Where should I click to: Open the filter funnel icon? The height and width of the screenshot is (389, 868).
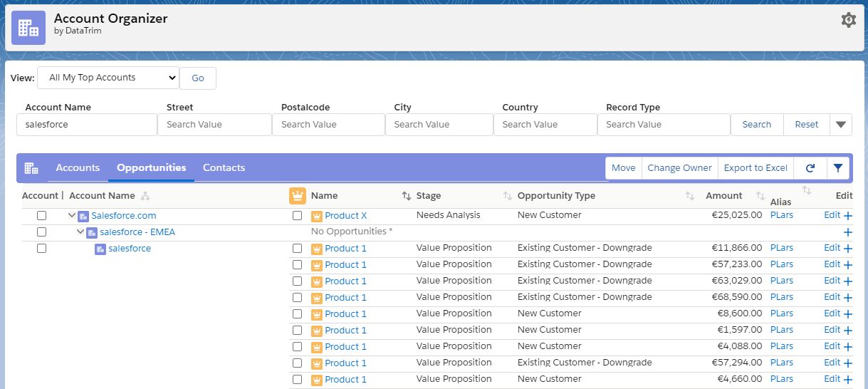837,168
